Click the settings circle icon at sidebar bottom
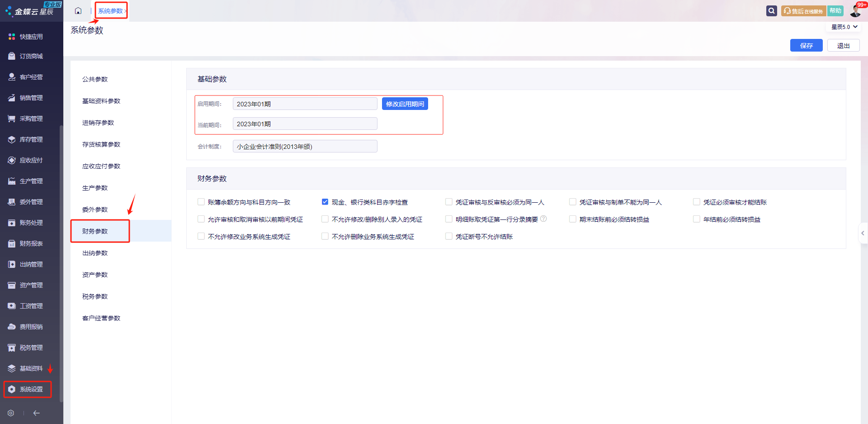The height and width of the screenshot is (424, 868). point(11,413)
